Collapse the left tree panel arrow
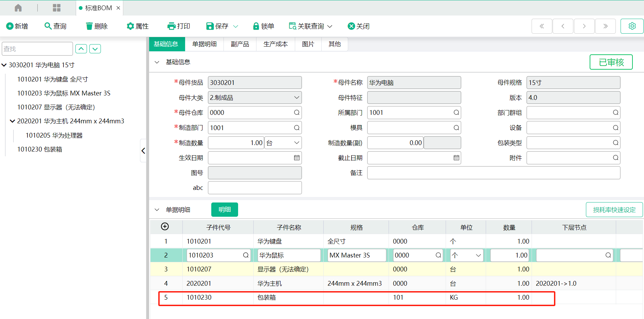This screenshot has width=644, height=319. pos(143,150)
